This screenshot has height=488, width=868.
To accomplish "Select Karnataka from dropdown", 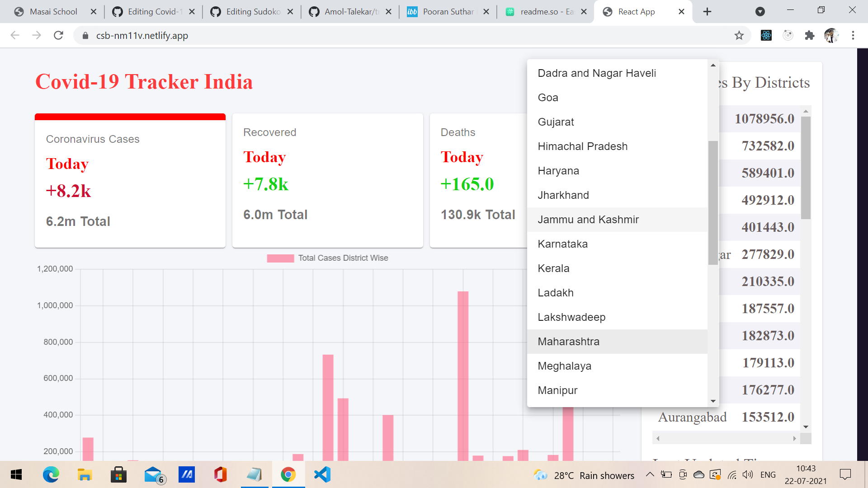I will point(617,244).
